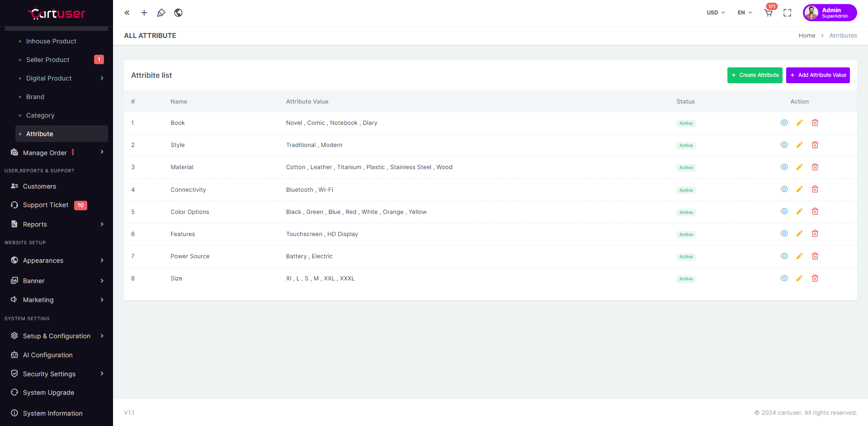Image resolution: width=868 pixels, height=426 pixels.
Task: Edit the Material attribute with pencil icon
Action: pos(799,167)
